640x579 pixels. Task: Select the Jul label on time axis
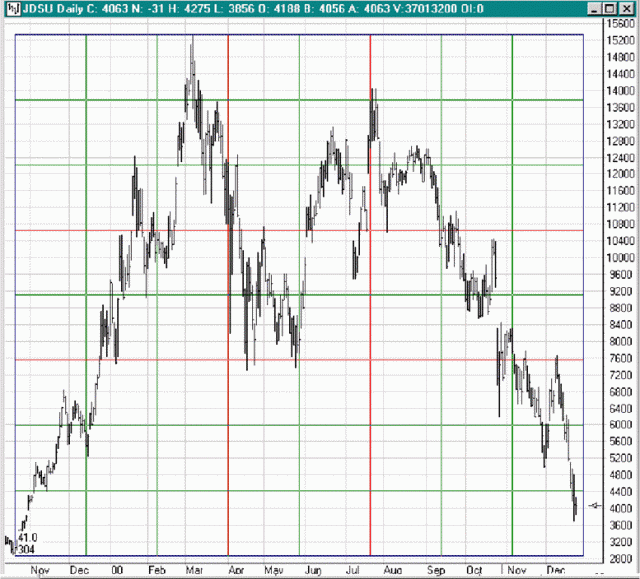tap(353, 570)
